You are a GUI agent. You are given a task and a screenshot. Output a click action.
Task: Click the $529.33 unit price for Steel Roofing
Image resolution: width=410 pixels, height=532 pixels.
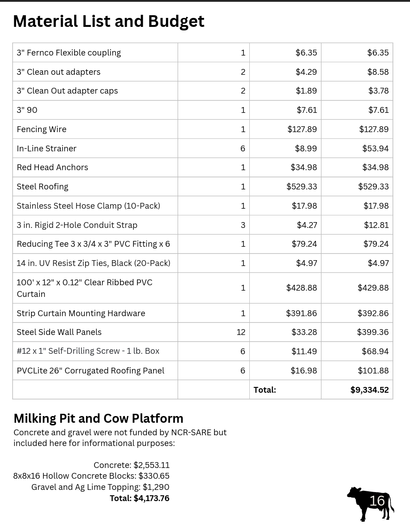[x=302, y=186]
